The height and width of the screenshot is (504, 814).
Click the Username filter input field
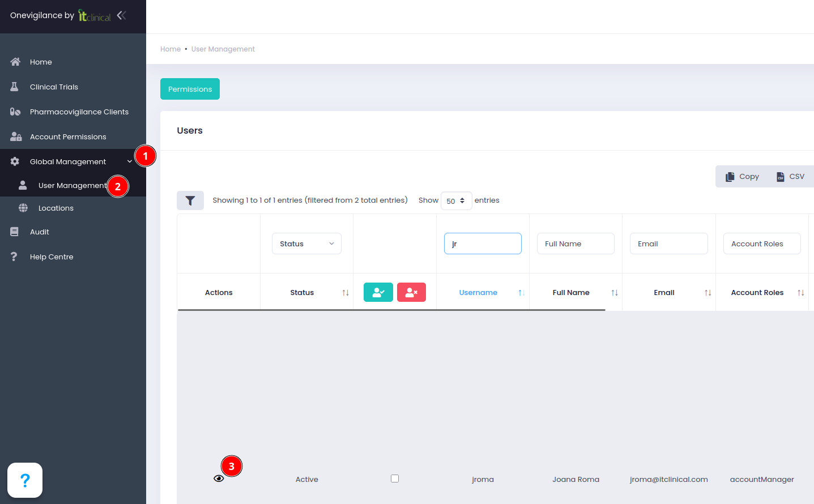483,244
